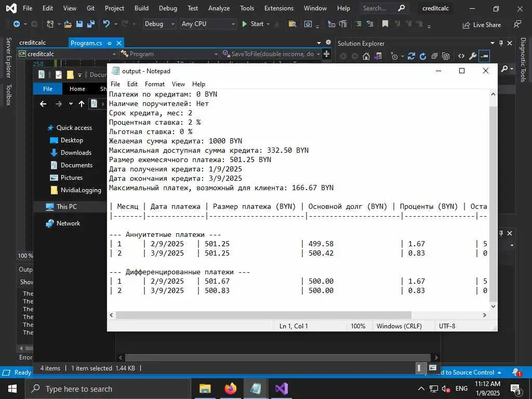Switch to the creditcalc editor tab
532x399 pixels.
click(33, 43)
